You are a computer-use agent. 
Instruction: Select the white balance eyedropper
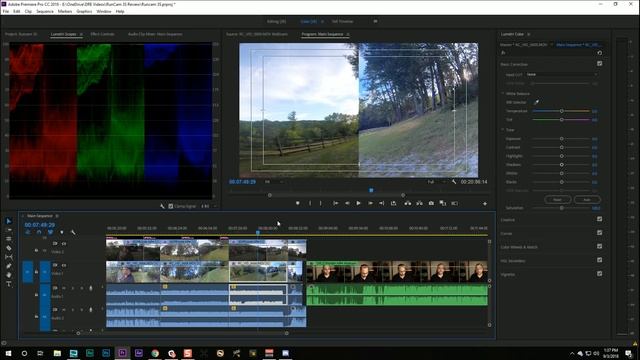536,102
